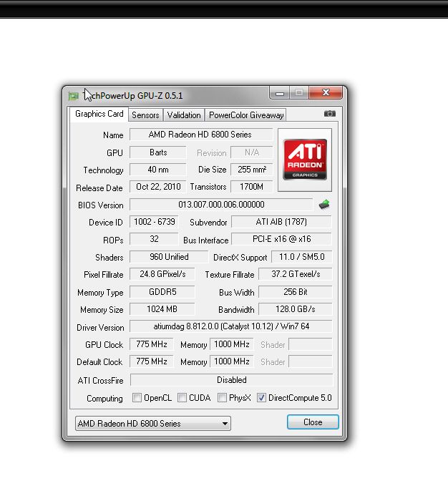
Task: Open the AMD Radeon HD 6800 Series dropdown
Action: click(153, 423)
